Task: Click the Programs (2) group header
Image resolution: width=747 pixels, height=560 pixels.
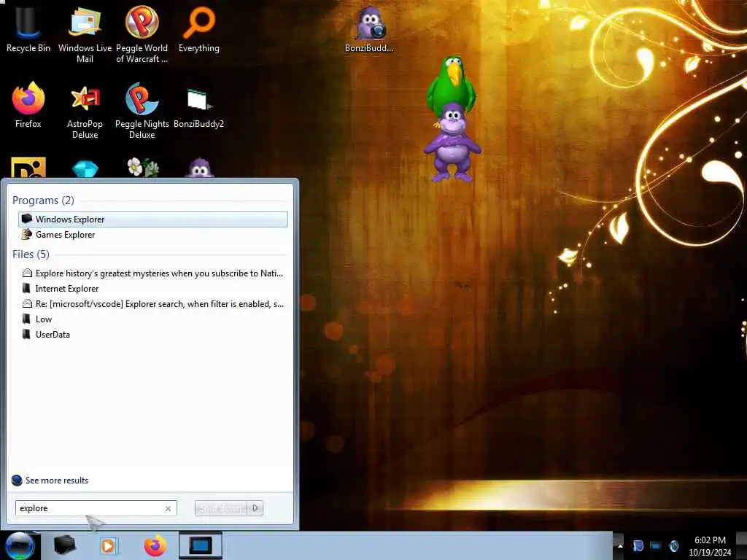Action: pos(43,201)
